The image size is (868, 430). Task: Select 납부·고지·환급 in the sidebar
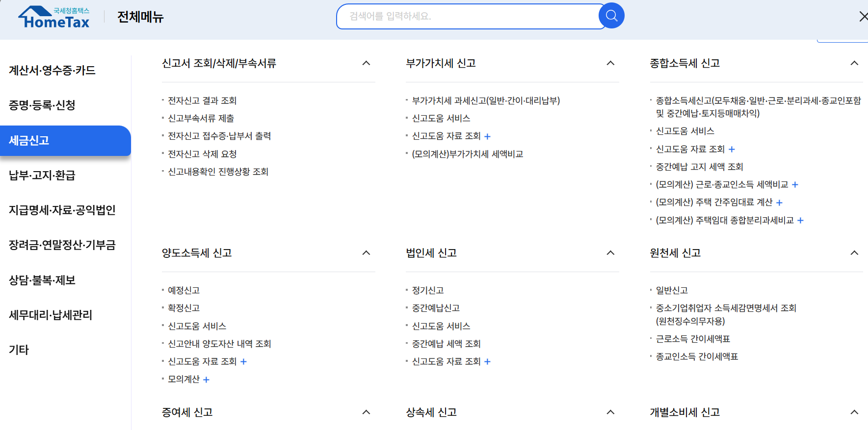[x=42, y=175]
